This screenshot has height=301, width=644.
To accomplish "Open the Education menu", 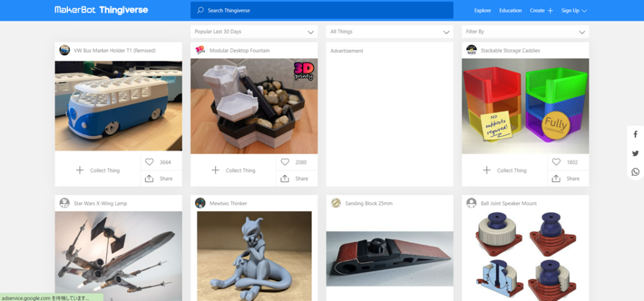I will (x=510, y=10).
